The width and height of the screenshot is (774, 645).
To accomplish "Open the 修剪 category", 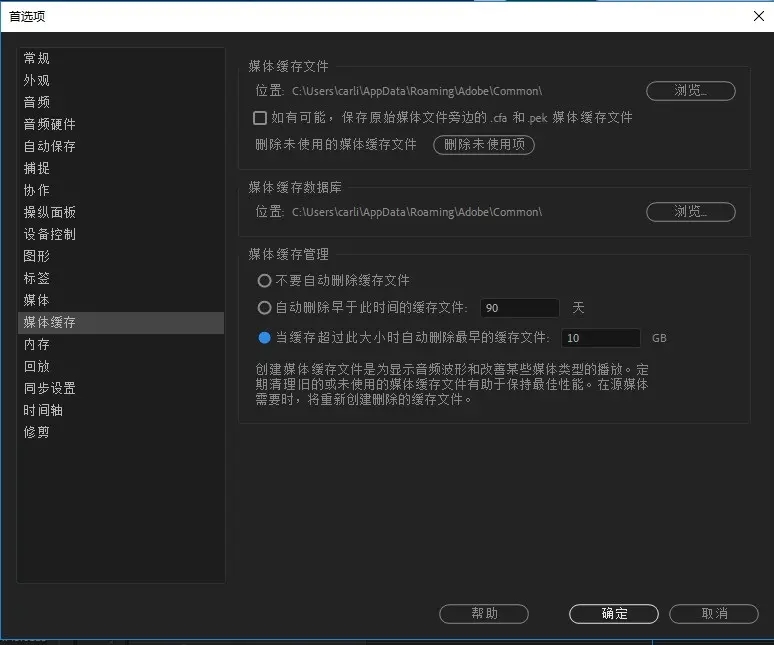I will (x=120, y=432).
